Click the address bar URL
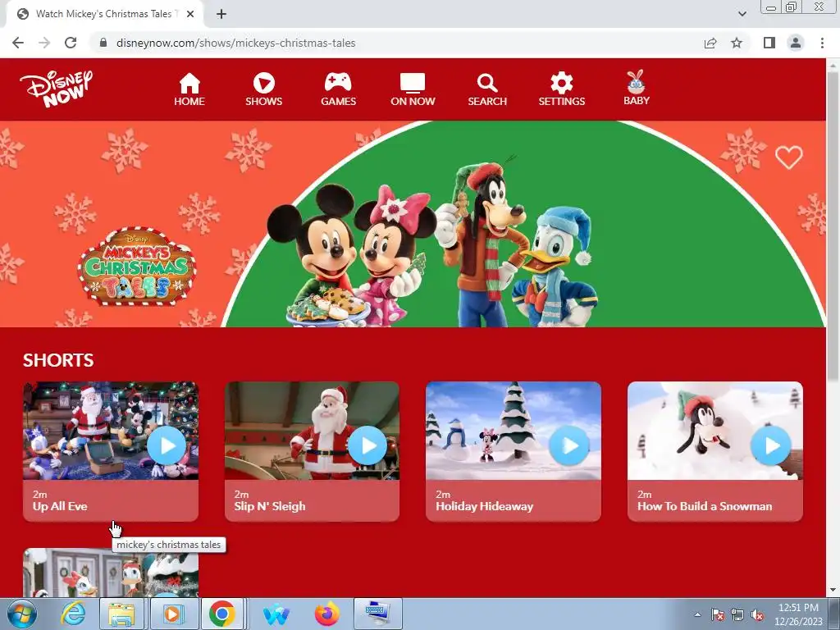840x630 pixels. [235, 43]
